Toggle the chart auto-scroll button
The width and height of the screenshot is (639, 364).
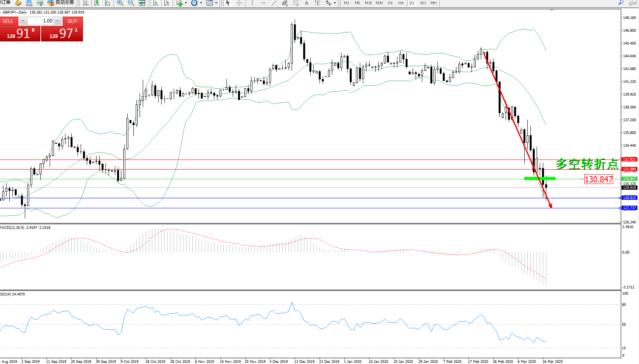click(155, 3)
